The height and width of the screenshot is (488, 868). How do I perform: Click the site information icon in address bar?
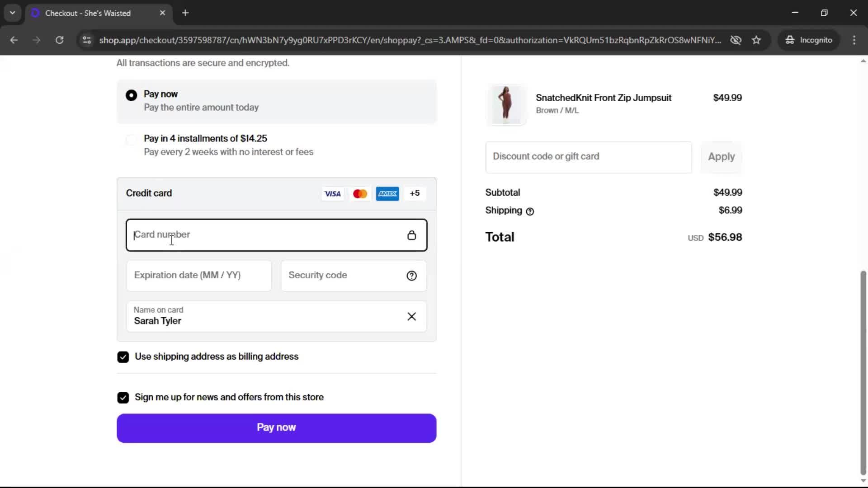(x=87, y=40)
